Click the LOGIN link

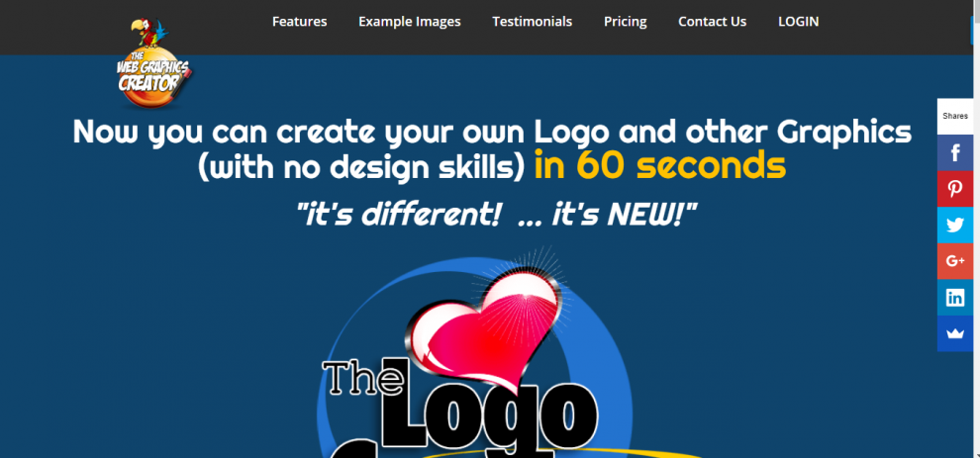tap(798, 21)
